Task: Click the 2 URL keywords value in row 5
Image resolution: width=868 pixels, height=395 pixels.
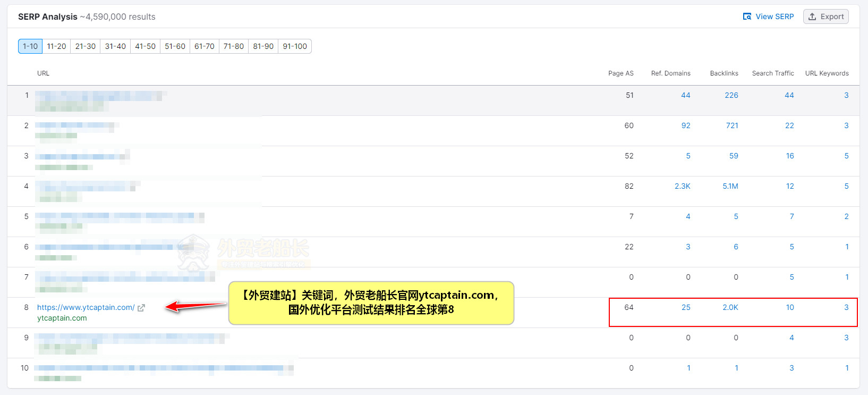Action: pyautogui.click(x=846, y=216)
